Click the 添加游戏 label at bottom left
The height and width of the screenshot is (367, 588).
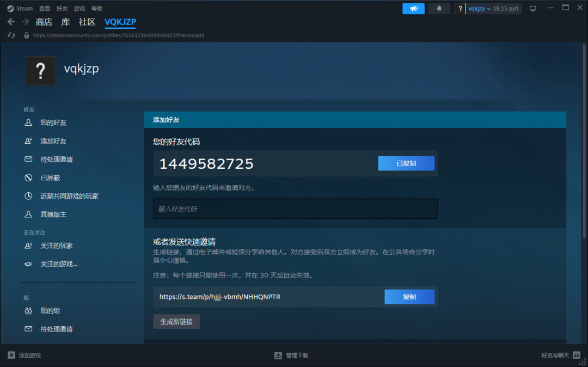[x=30, y=356]
